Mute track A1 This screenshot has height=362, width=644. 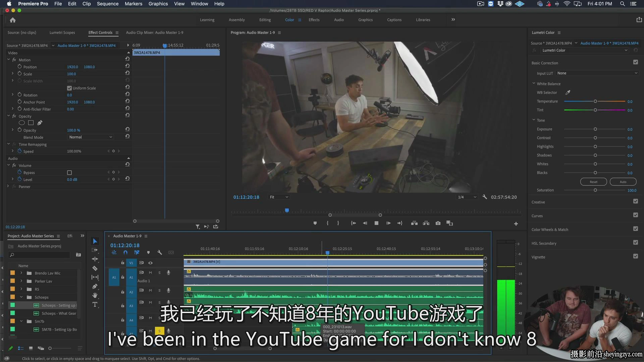point(150,273)
